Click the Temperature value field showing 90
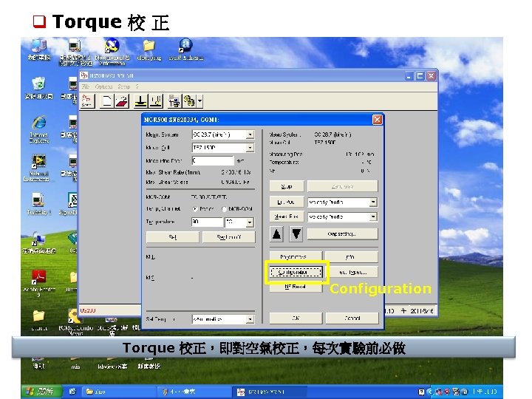The width and height of the screenshot is (532, 399). pyautogui.click(x=207, y=222)
